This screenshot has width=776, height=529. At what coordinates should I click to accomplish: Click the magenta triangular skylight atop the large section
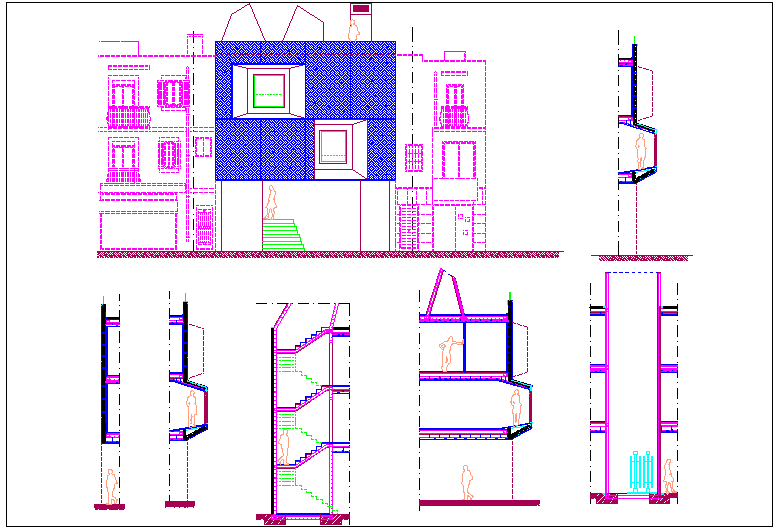click(445, 293)
